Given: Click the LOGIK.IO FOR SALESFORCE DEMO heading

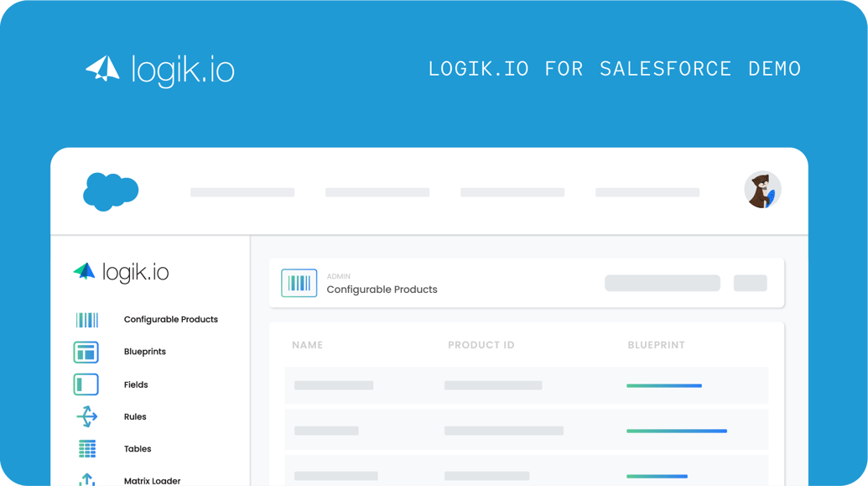Looking at the screenshot, I should [615, 69].
